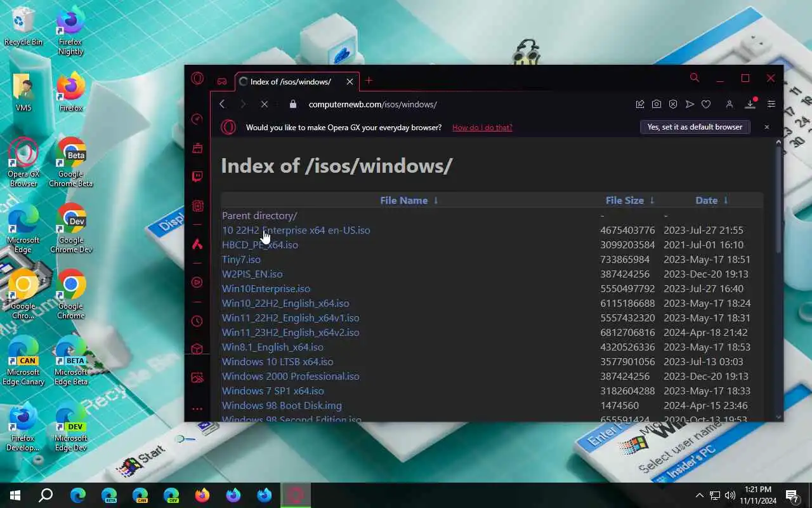The width and height of the screenshot is (812, 508).
Task: Click file size '4675403776' cell
Action: [x=627, y=230]
